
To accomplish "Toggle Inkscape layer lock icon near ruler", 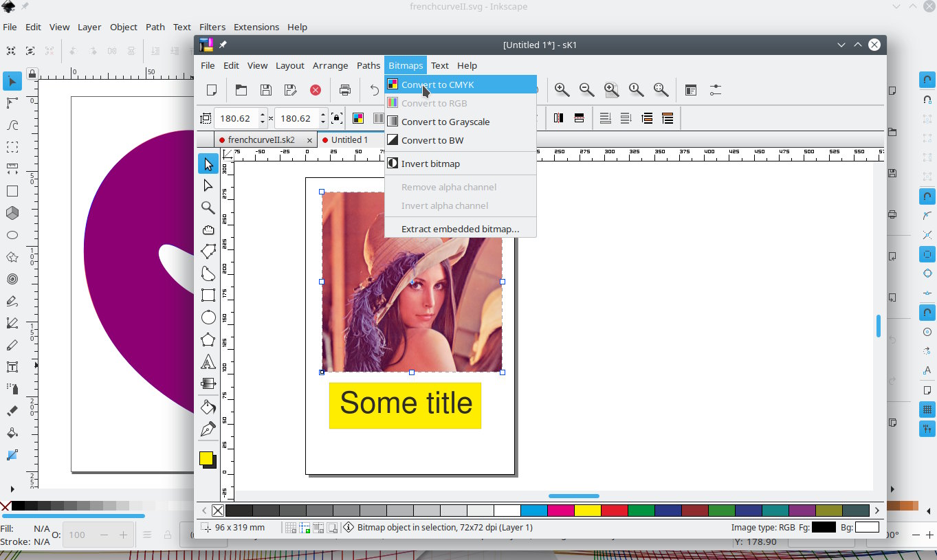I will point(32,73).
